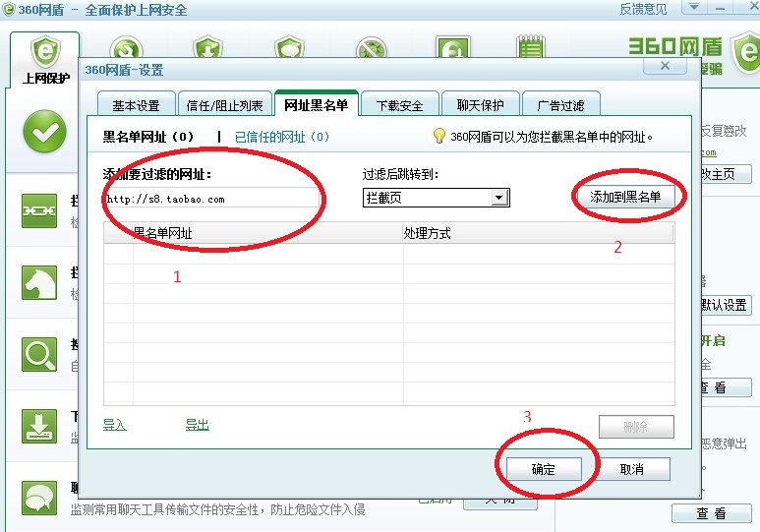Switch to the 信任/阻止列表 tab

coord(224,105)
